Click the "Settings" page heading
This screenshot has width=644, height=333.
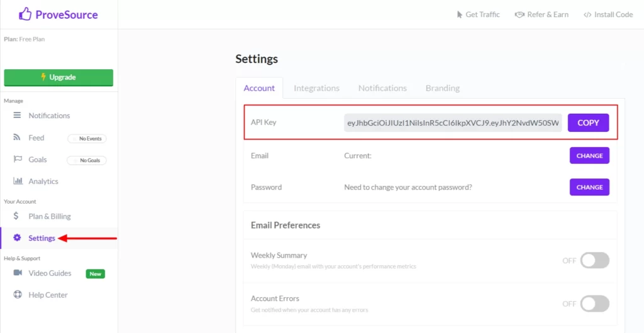tap(257, 59)
